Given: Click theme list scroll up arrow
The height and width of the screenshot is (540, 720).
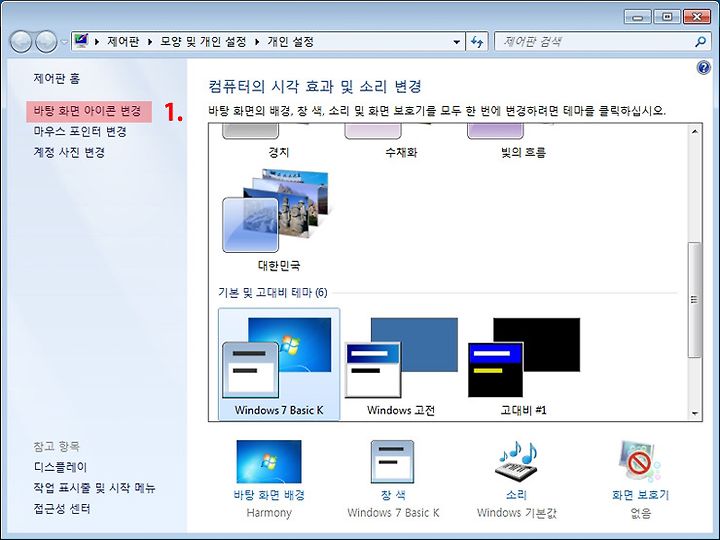Looking at the screenshot, I should pos(695,131).
